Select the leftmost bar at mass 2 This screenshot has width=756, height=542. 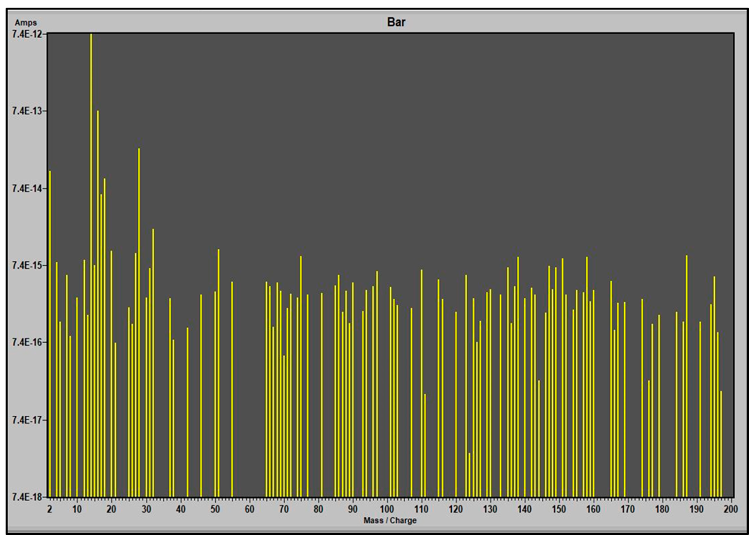tap(50, 334)
